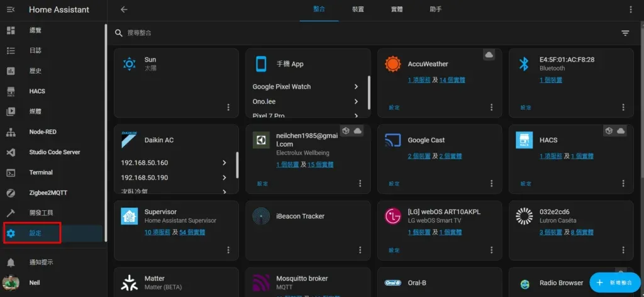
Task: Switch to 裝置 tab
Action: (358, 9)
